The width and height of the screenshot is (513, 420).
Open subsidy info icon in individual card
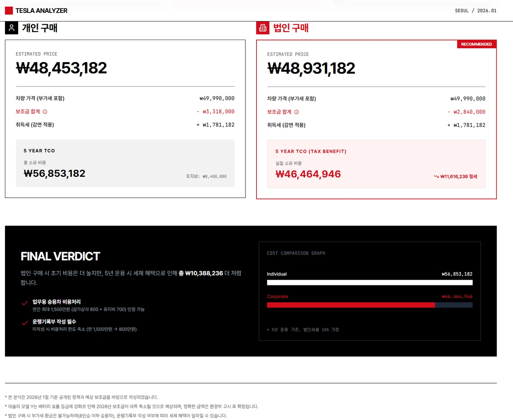point(45,112)
